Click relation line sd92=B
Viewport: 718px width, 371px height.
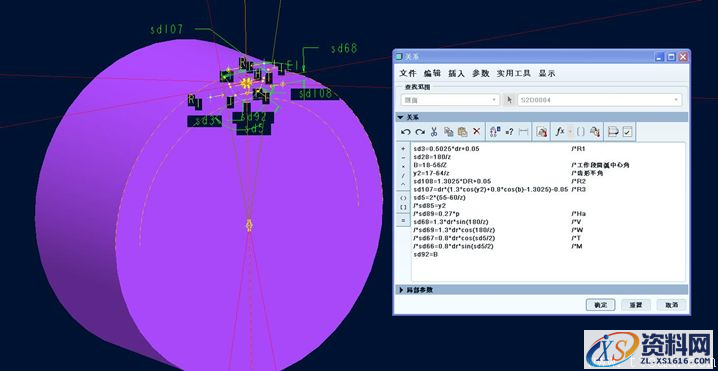[x=425, y=254]
